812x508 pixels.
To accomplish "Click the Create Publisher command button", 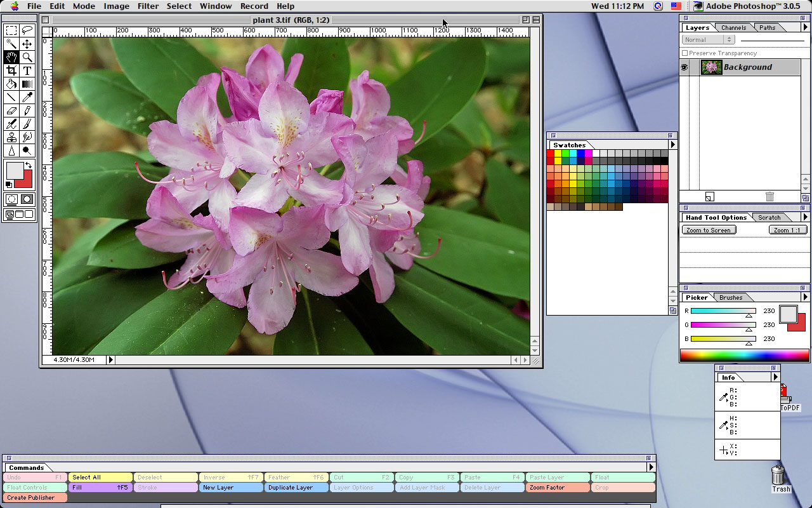I will (36, 498).
